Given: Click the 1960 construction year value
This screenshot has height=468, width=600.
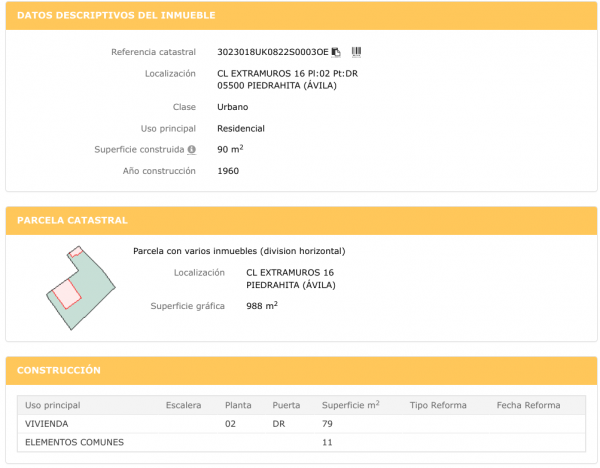Looking at the screenshot, I should tap(228, 171).
